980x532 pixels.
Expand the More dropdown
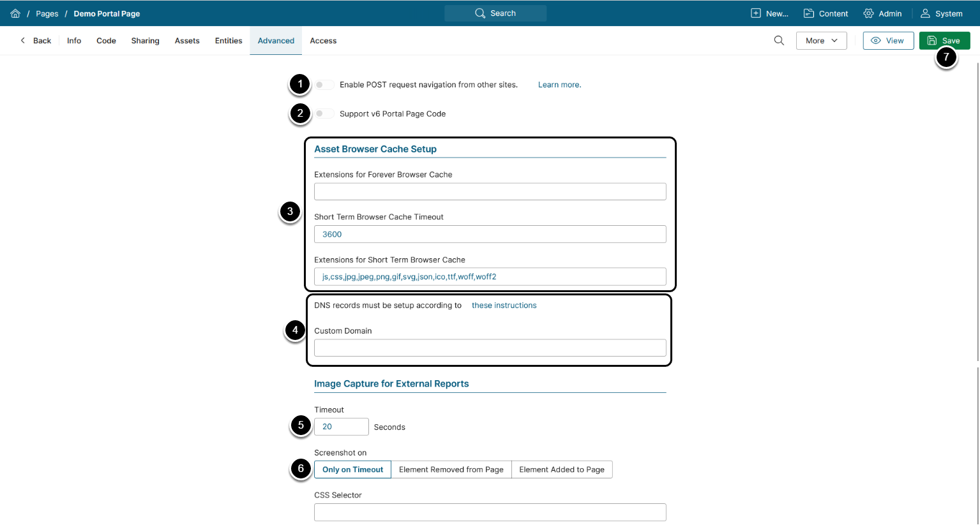pos(821,41)
